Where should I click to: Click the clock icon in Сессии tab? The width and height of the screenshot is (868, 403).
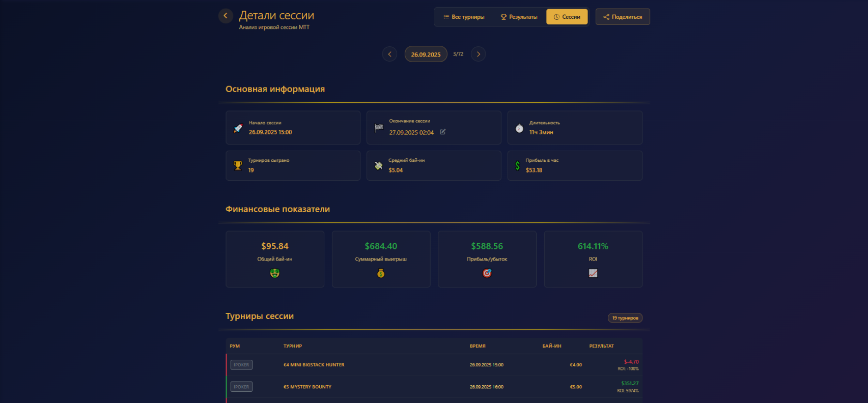[x=556, y=17]
